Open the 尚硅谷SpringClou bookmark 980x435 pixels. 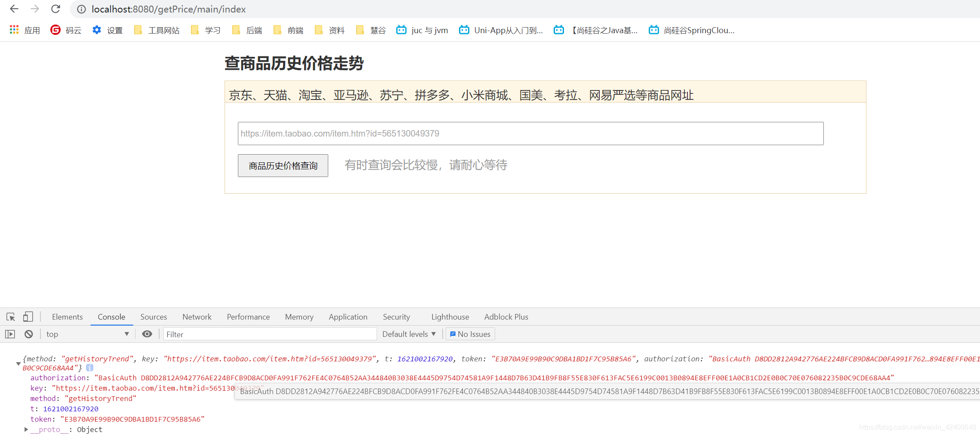point(692,30)
